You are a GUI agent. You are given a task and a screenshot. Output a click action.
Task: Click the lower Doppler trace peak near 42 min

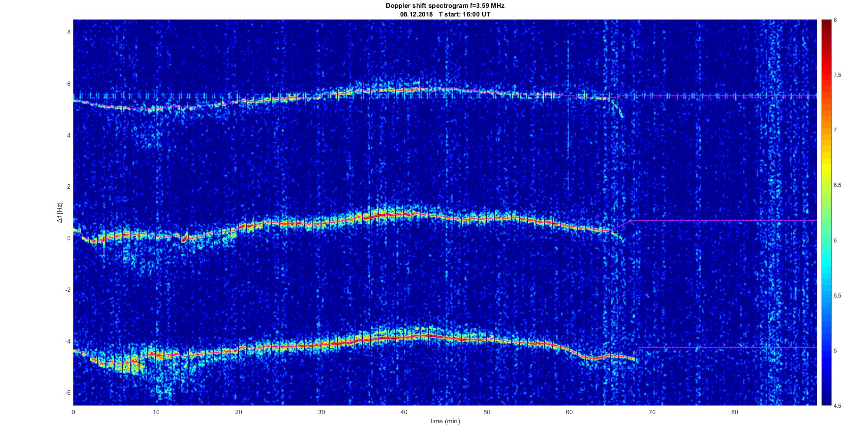coord(420,335)
